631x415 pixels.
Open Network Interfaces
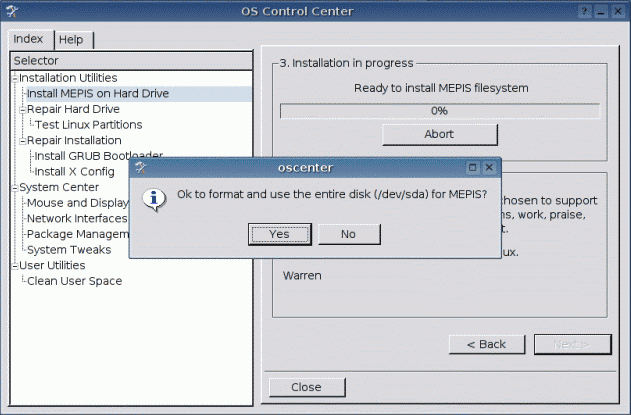pos(77,219)
